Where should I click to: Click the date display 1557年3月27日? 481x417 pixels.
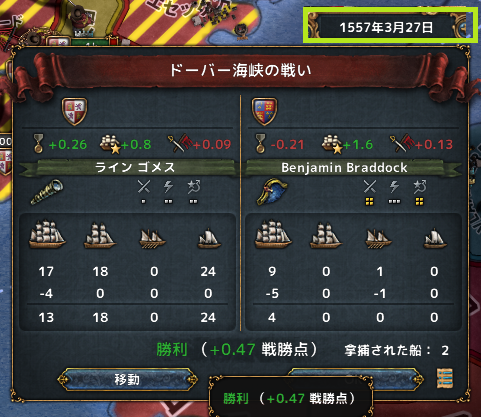tap(386, 27)
